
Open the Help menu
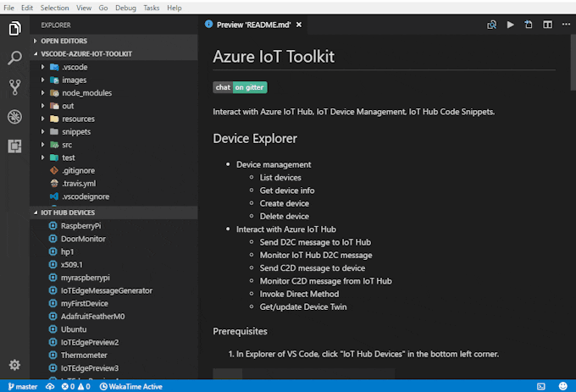(174, 8)
